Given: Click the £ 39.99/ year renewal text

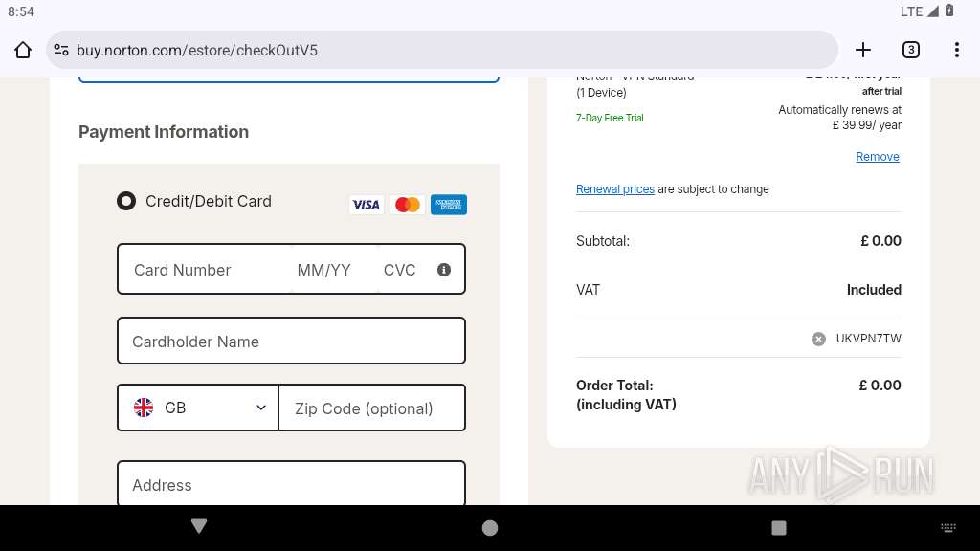Looking at the screenshot, I should point(867,125).
